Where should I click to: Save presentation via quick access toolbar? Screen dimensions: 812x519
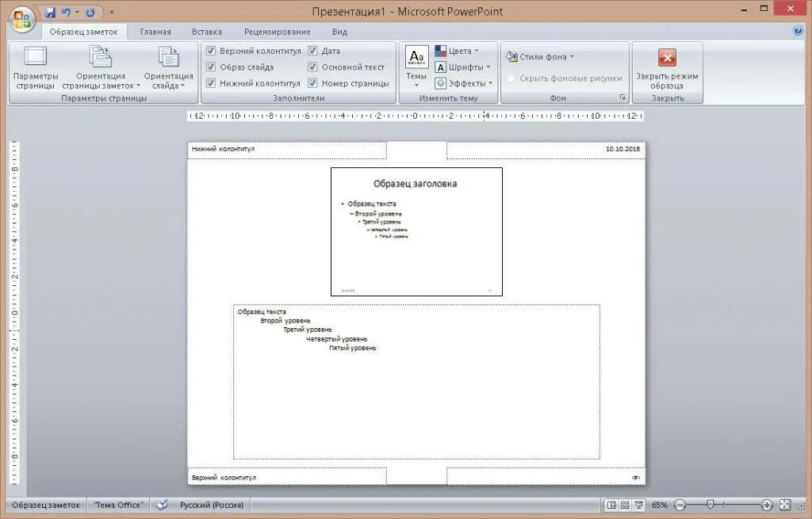pos(50,12)
